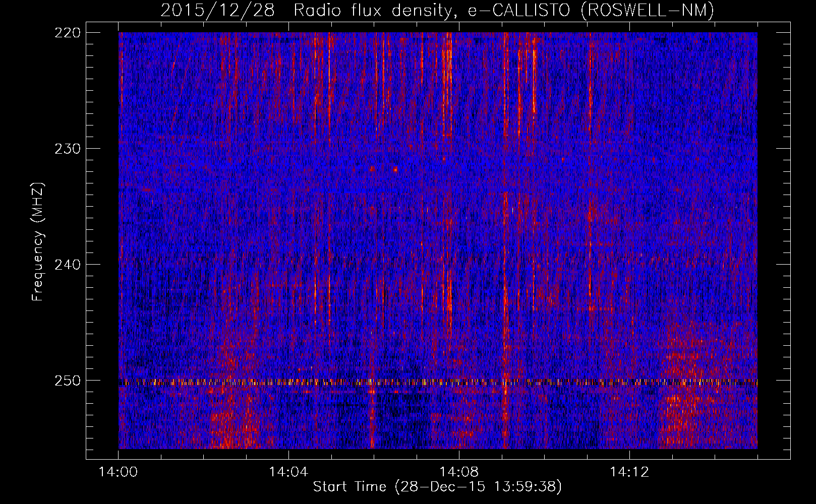Click the 14:08 time tick label

tap(459, 472)
